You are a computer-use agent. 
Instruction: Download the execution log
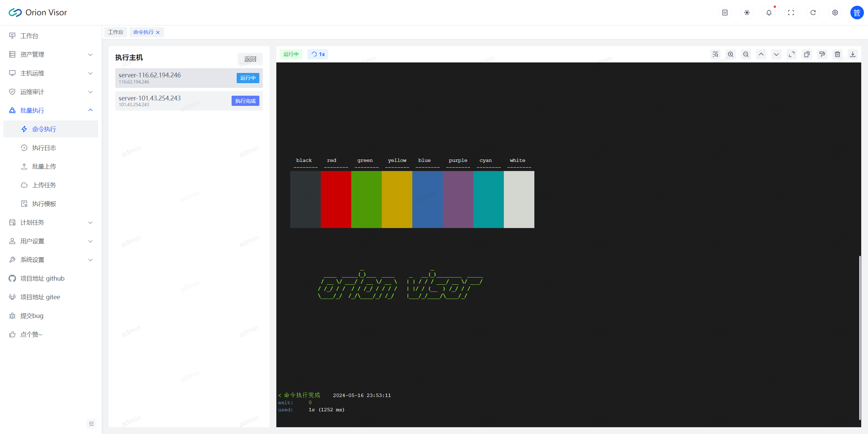[853, 54]
